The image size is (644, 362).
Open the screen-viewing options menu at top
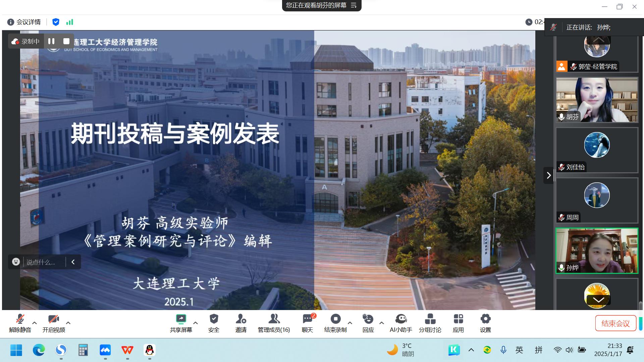point(354,5)
